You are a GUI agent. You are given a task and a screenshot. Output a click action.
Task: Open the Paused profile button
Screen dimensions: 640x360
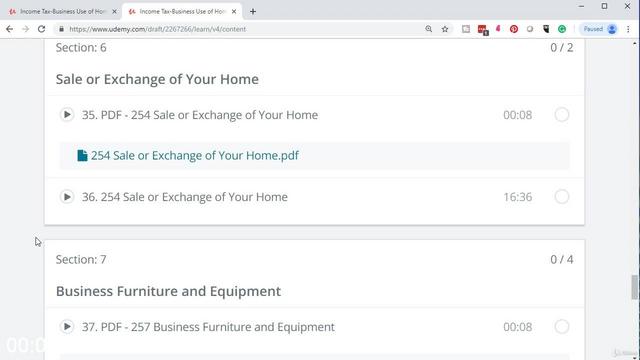click(x=599, y=29)
